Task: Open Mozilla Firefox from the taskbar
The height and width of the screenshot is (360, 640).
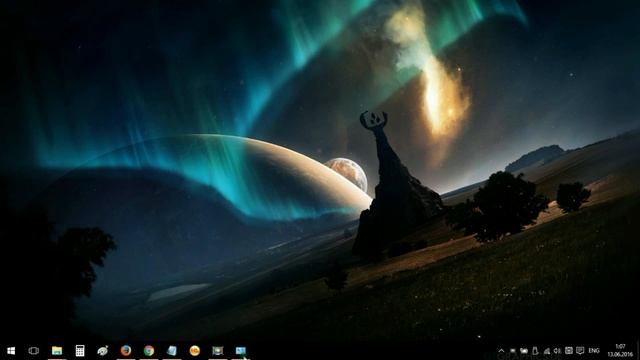Action: pos(126,351)
